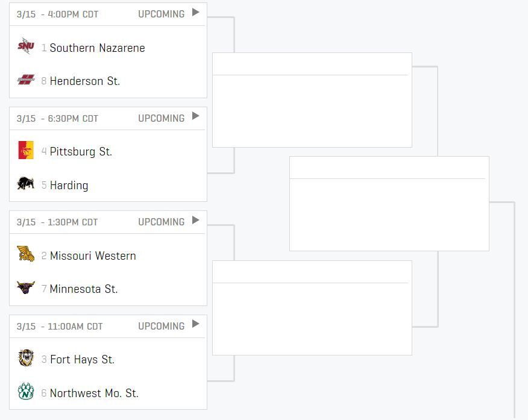Click the empty championship bracket slot
The height and width of the screenshot is (420, 528).
pyautogui.click(x=389, y=203)
